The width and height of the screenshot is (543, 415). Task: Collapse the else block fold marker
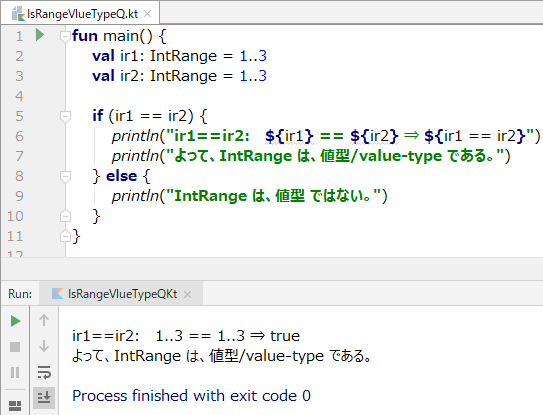(x=65, y=177)
